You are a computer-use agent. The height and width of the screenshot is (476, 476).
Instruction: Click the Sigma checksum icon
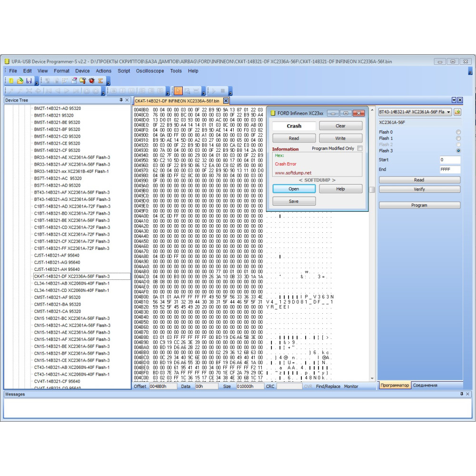click(100, 81)
